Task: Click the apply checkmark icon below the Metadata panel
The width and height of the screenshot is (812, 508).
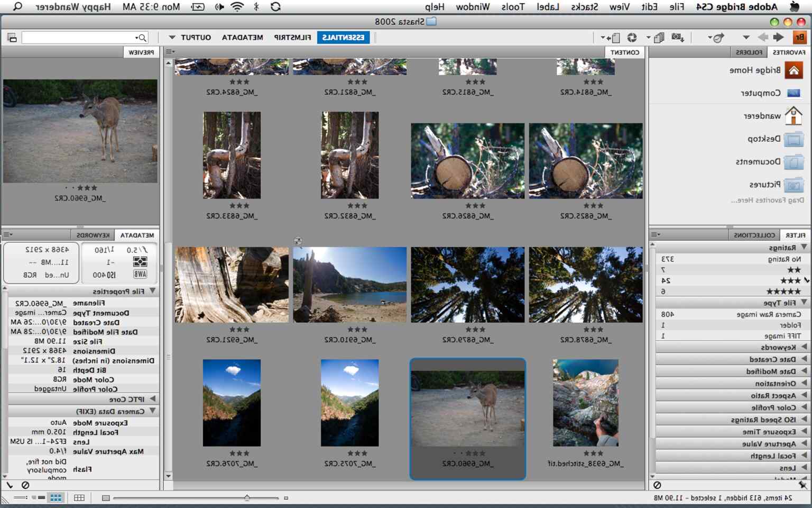Action: [10, 485]
